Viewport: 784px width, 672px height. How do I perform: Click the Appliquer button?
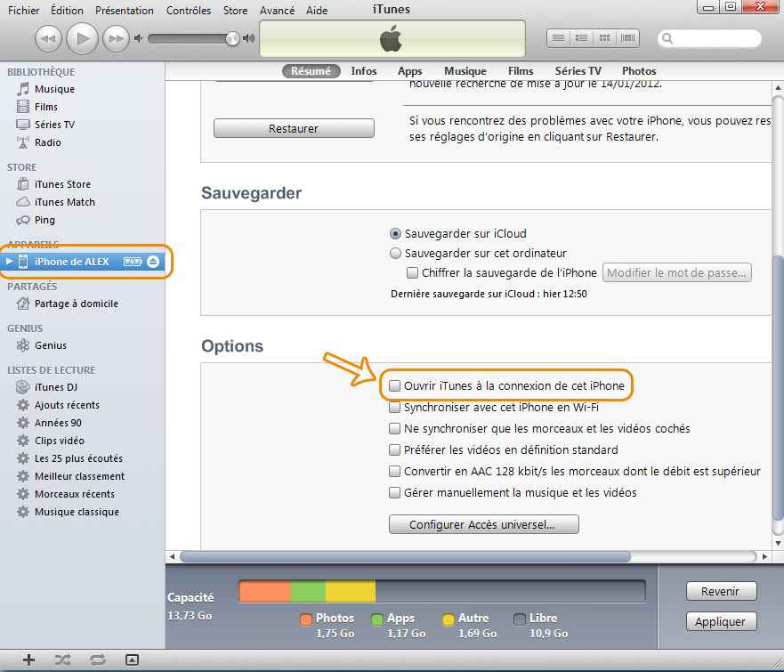721,621
